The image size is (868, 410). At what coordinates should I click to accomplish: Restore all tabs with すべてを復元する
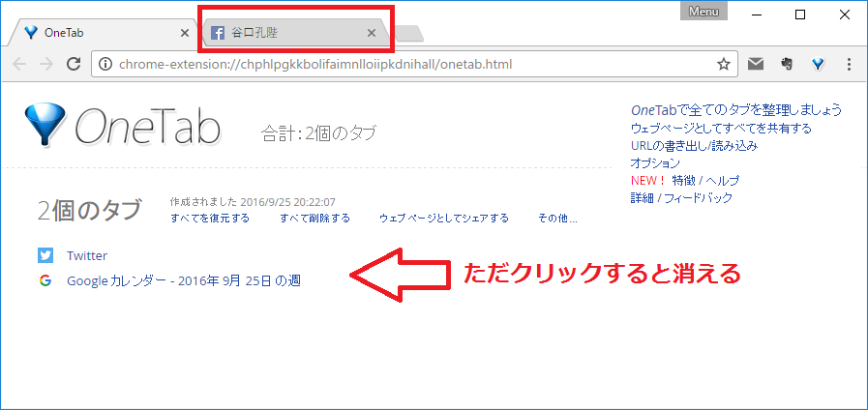pos(209,218)
